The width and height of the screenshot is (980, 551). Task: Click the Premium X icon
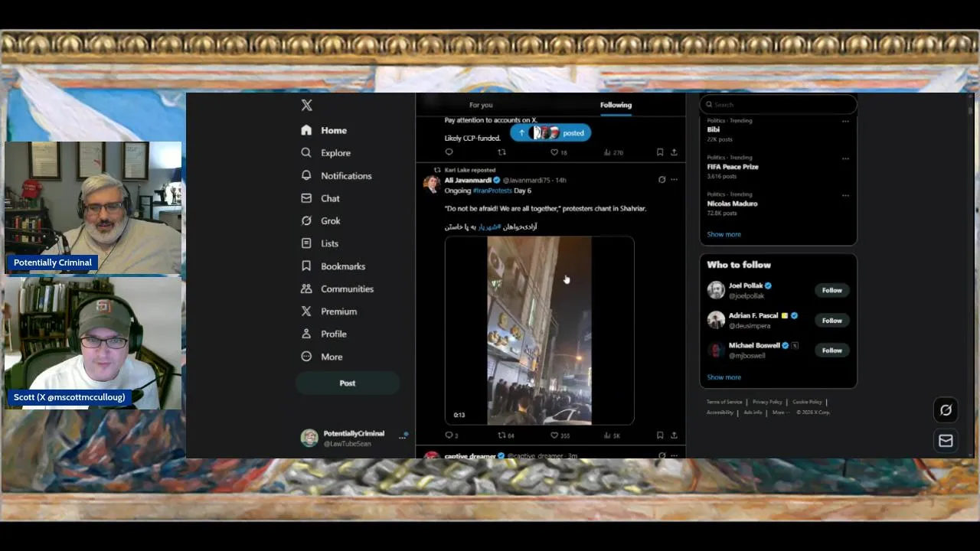pos(306,311)
